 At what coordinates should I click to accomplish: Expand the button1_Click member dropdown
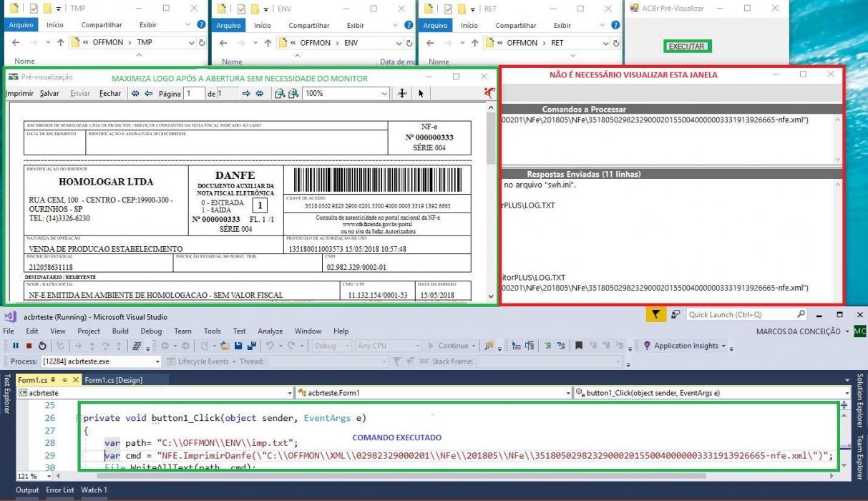tap(714, 393)
